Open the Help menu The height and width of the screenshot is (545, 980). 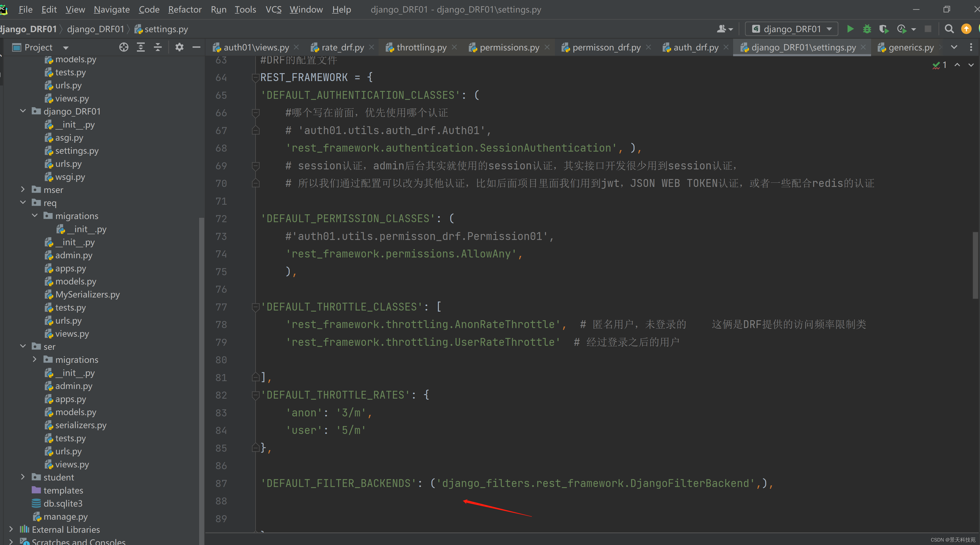[x=341, y=9]
